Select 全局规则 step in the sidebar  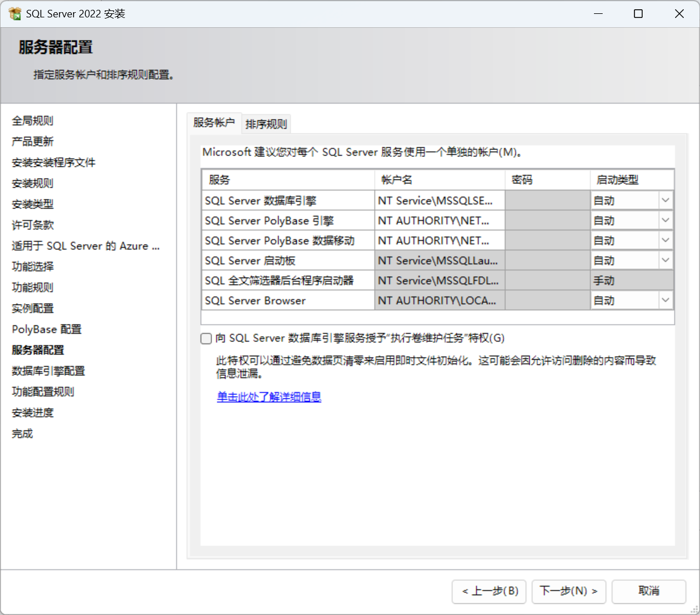coord(32,120)
